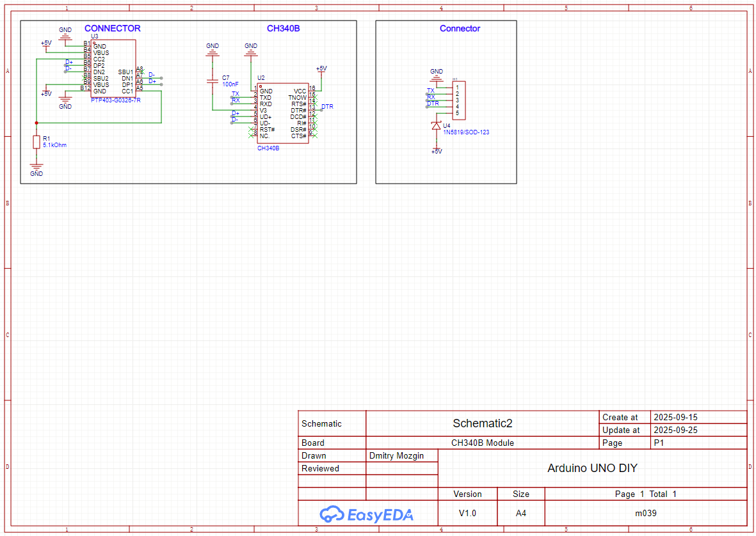The image size is (756, 536).
Task: Select the resistor R1 symbol
Action: [x=36, y=142]
